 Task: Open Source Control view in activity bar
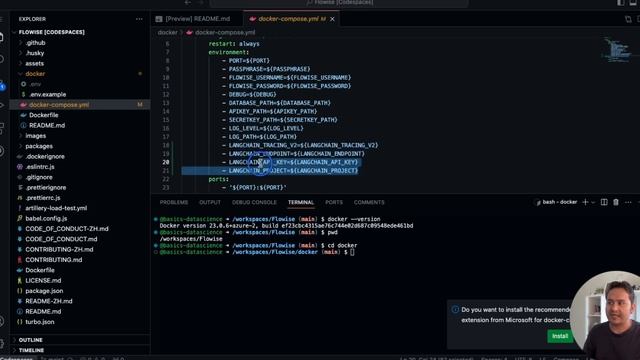point(2,85)
